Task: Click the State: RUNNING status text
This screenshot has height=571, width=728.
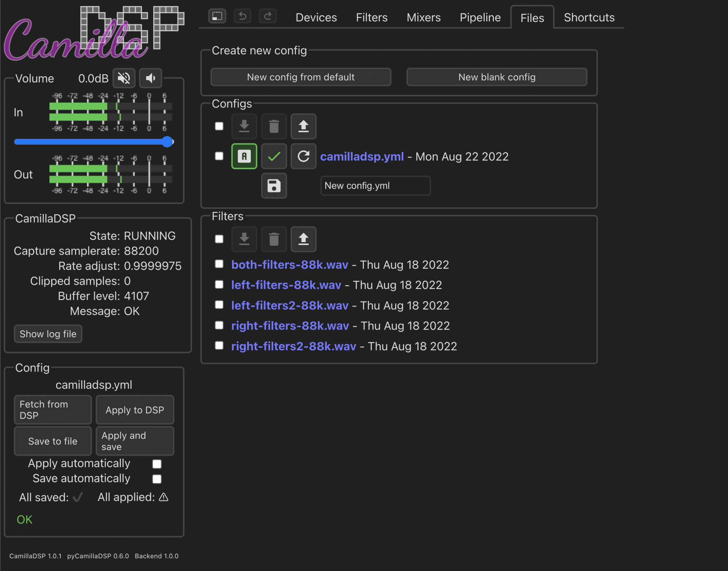Action: (132, 236)
